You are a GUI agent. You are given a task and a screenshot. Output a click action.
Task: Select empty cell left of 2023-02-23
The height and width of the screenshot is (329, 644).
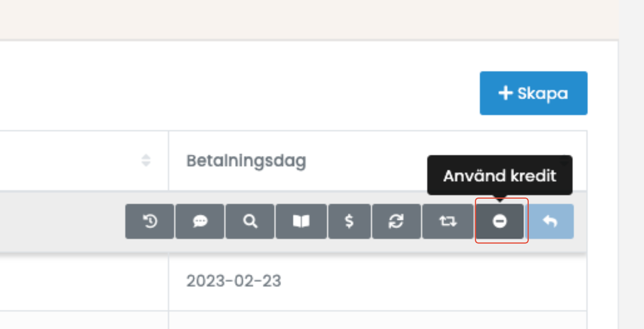pos(84,281)
